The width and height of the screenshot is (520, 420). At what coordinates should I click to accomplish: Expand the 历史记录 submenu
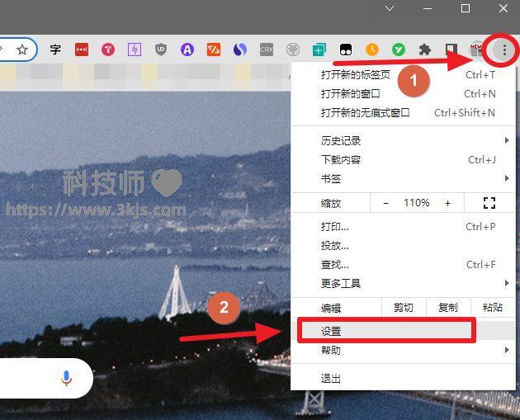[403, 140]
